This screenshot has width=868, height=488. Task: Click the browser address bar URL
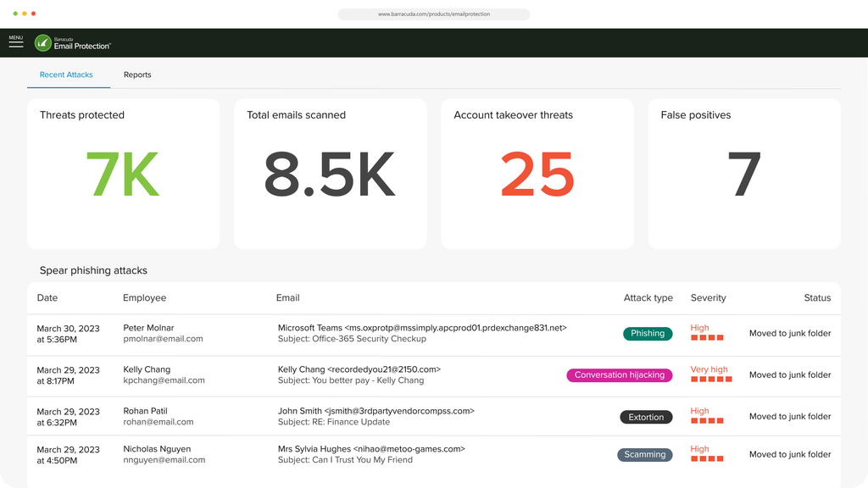(x=433, y=14)
